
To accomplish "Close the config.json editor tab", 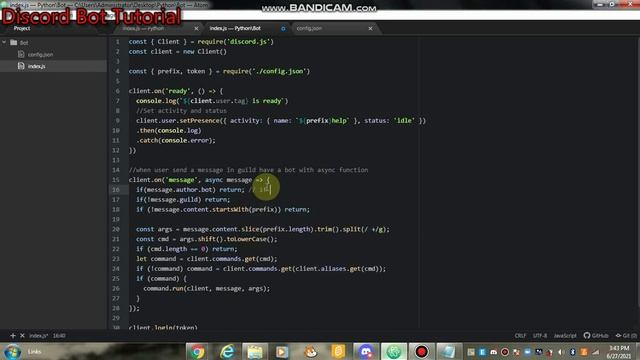I will click(370, 29).
